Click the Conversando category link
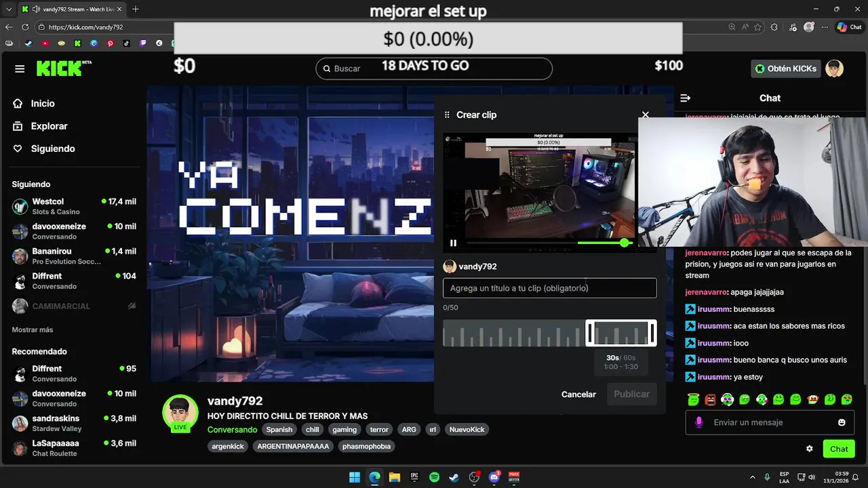Image resolution: width=868 pixels, height=488 pixels. coord(232,430)
